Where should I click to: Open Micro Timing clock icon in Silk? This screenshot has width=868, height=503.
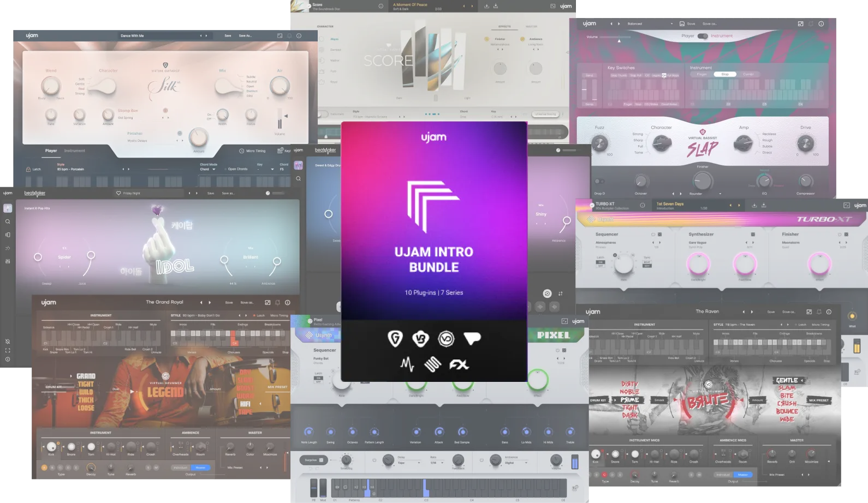pos(241,151)
